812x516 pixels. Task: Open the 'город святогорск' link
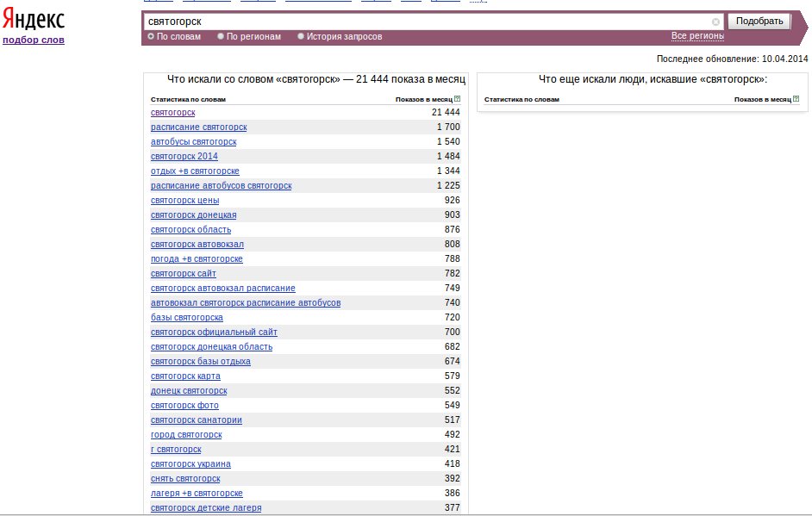pyautogui.click(x=186, y=435)
